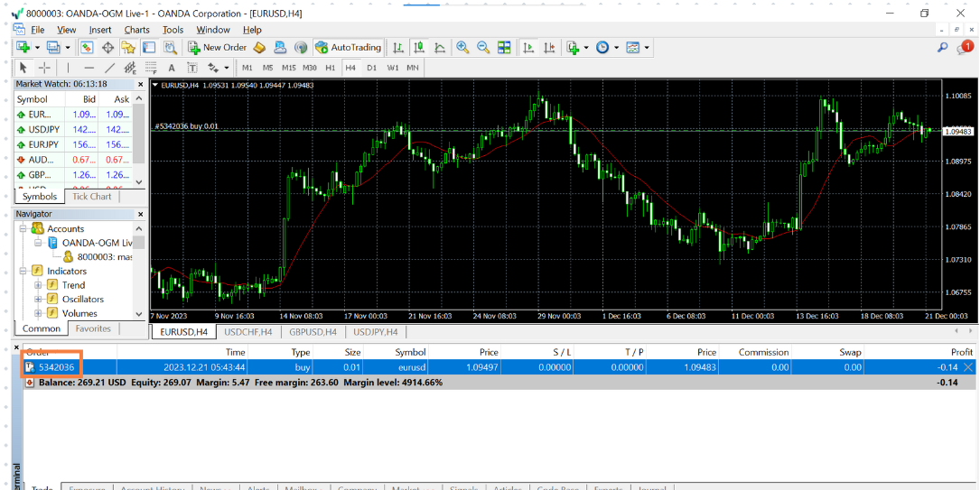Select the Text Label tool

191,68
